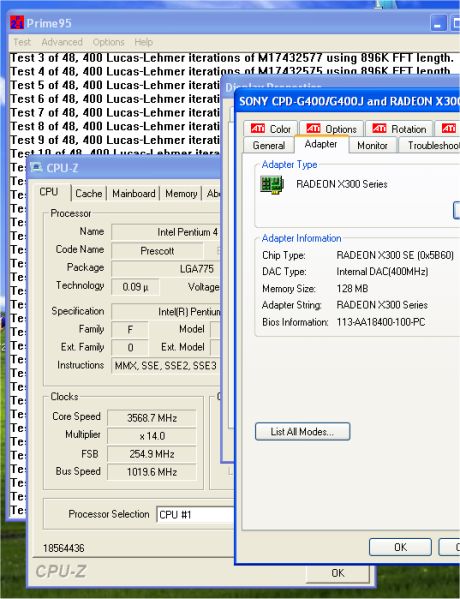Open the ATI Rotation tab
Screen dimensions: 460x599
tap(399, 129)
